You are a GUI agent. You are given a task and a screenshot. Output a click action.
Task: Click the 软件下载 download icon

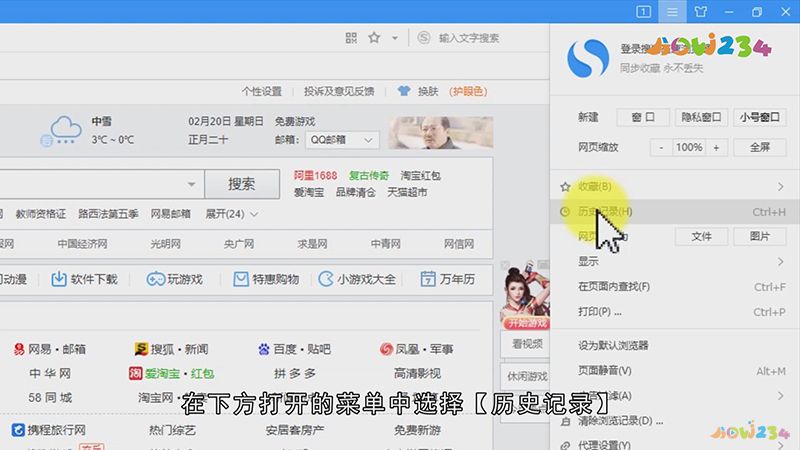(x=59, y=279)
